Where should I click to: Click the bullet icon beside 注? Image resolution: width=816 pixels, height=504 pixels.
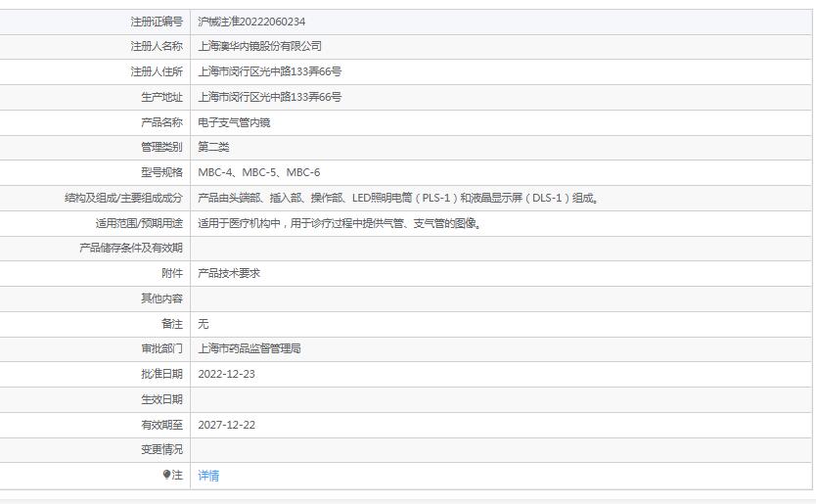[x=166, y=475]
